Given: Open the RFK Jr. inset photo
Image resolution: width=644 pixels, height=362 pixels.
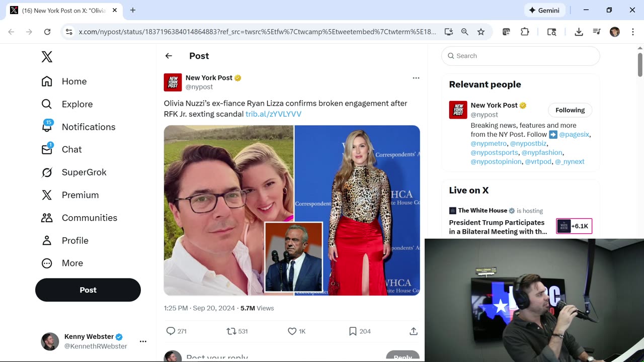Looking at the screenshot, I should point(294,257).
